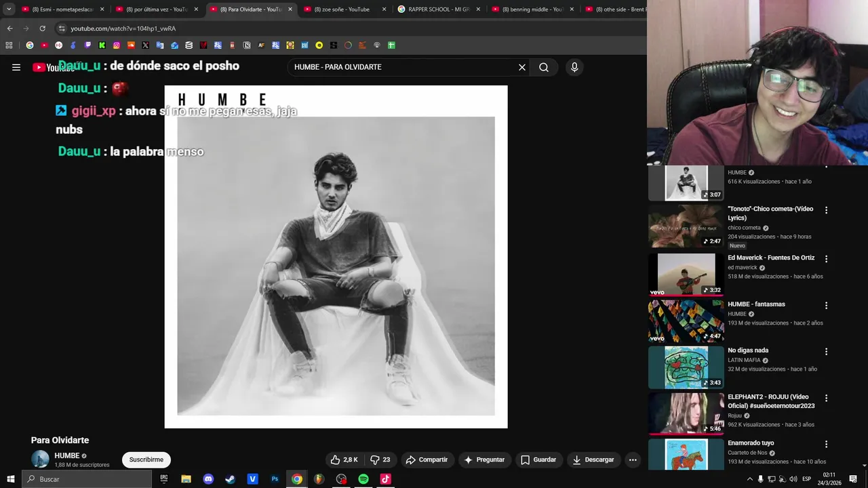Switch to the RAPPER SCHOOL tab
This screenshot has width=868, height=488.
pos(439,9)
